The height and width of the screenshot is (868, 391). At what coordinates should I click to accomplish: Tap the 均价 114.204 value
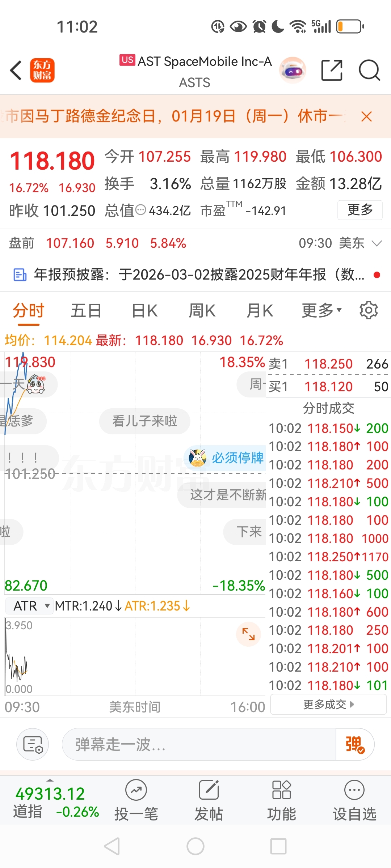point(68,340)
